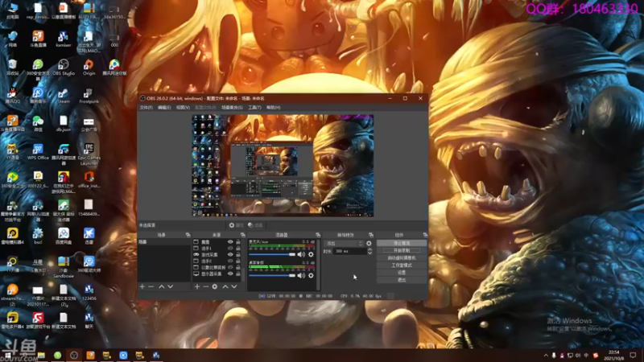
Task: Toggle visibility eye of the first source row
Action: pyautogui.click(x=230, y=242)
